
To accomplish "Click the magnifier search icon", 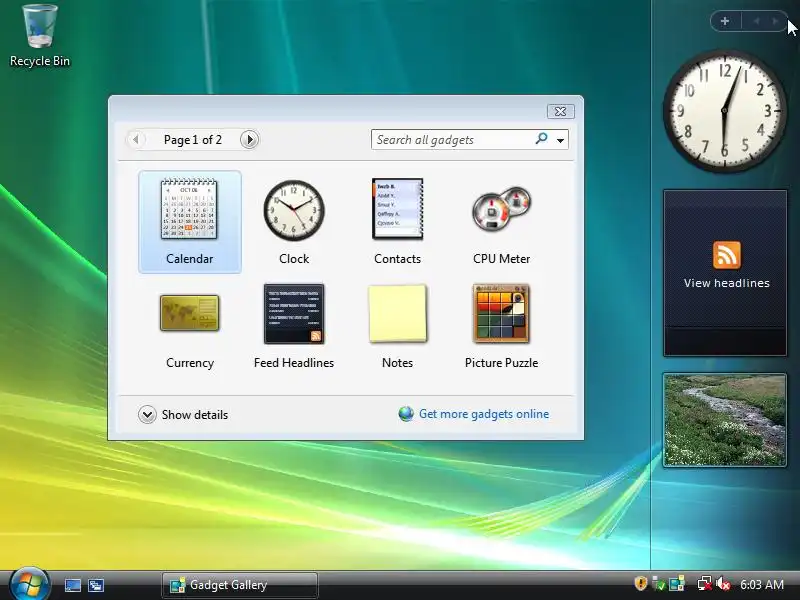I will coord(541,138).
